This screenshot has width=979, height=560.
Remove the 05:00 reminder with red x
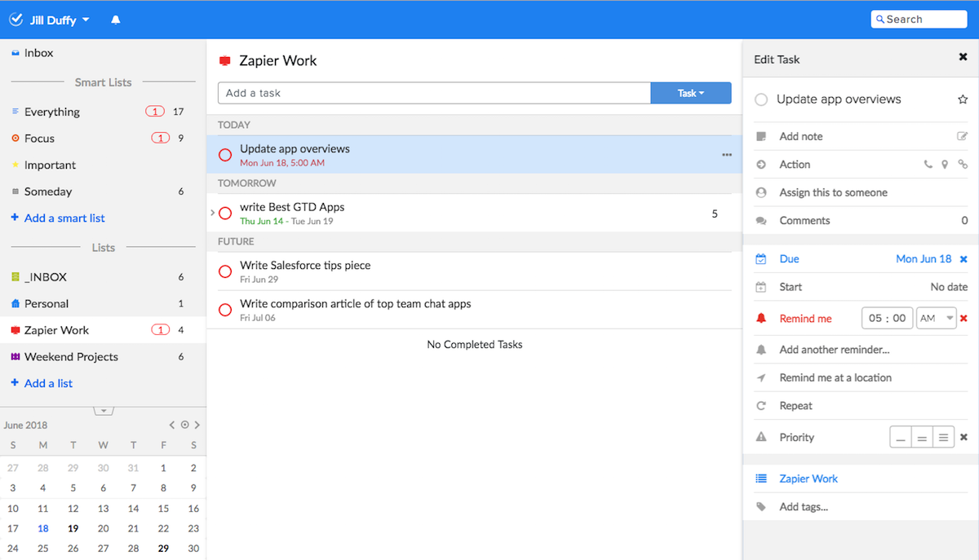pyautogui.click(x=963, y=318)
